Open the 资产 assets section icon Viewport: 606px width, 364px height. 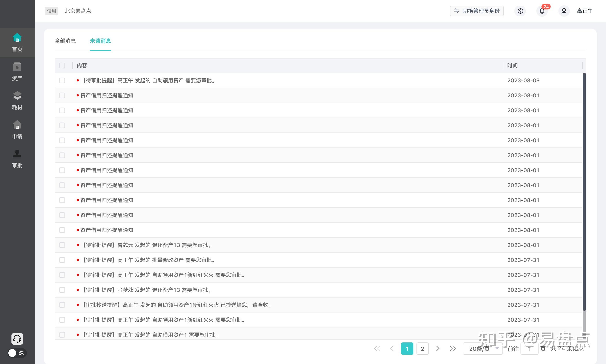point(17,67)
